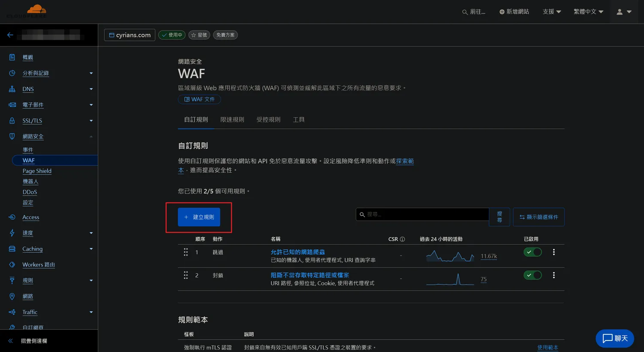
Task: Open the 使用範本 link
Action: pyautogui.click(x=547, y=347)
